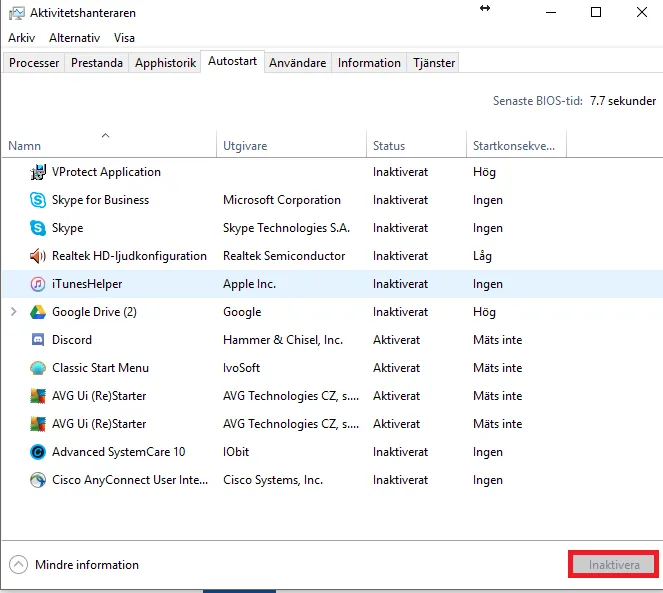Select Advanced SystemCare 10 entry
Image resolution: width=663 pixels, height=593 pixels.
point(118,452)
